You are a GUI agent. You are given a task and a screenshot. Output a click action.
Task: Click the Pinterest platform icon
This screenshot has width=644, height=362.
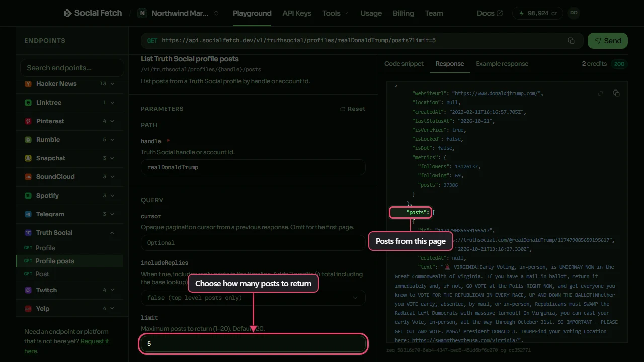28,121
